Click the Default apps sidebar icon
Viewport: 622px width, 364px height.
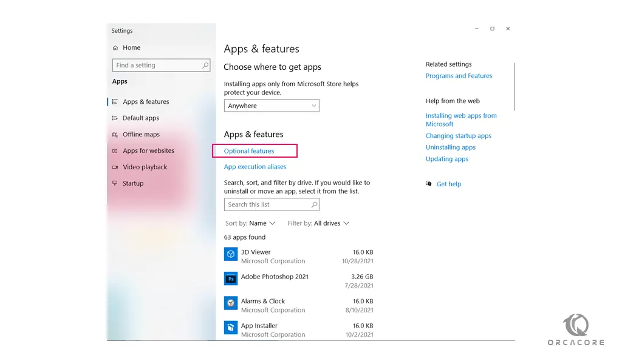(x=115, y=118)
